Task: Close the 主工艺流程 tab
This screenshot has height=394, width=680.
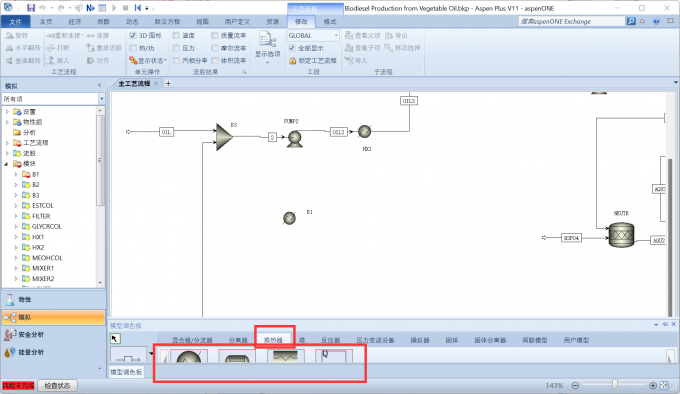Action: [156, 84]
